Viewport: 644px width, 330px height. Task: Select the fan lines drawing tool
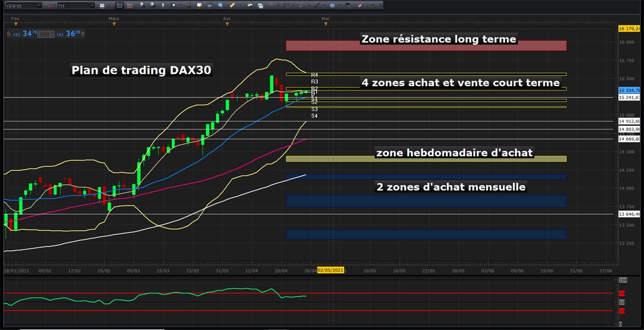click(x=302, y=5)
